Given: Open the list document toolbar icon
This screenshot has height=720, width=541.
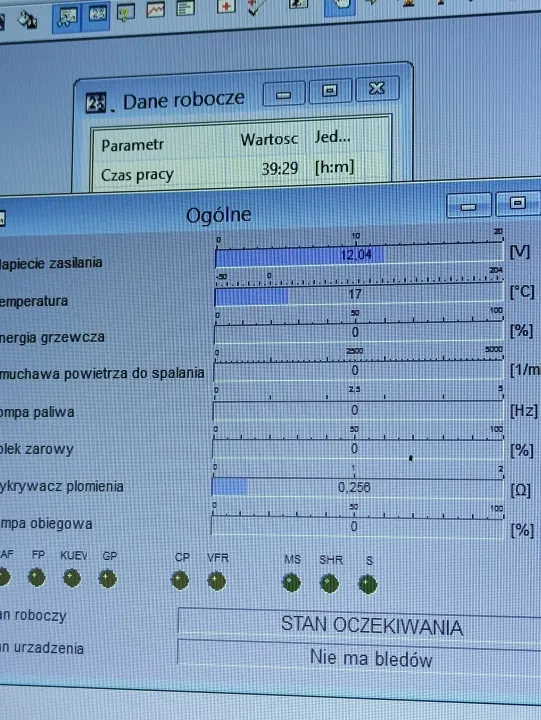Looking at the screenshot, I should click(186, 8).
